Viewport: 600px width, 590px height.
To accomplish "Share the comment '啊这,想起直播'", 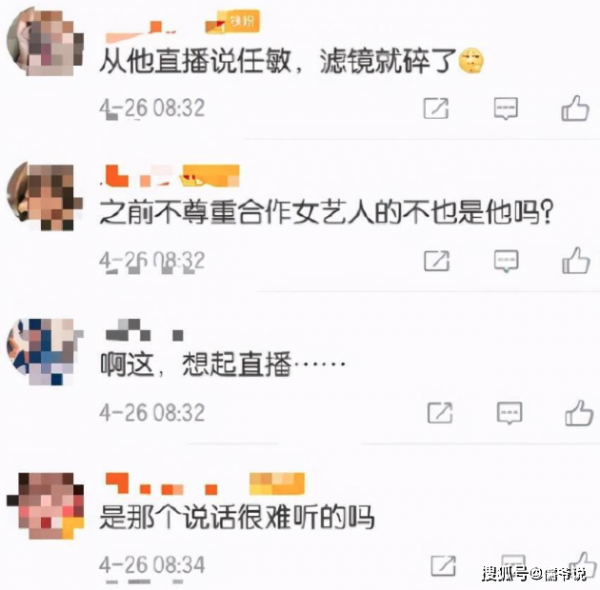I will pyautogui.click(x=440, y=413).
